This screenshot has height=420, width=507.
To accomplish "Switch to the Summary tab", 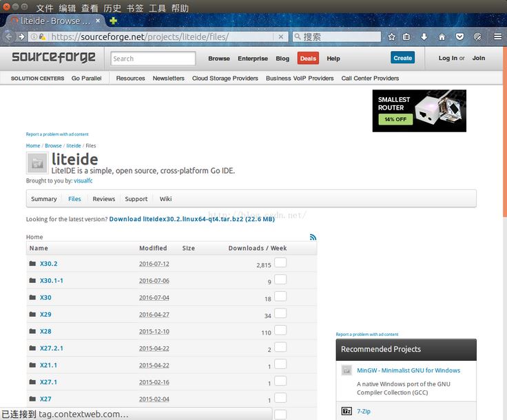I will click(44, 199).
